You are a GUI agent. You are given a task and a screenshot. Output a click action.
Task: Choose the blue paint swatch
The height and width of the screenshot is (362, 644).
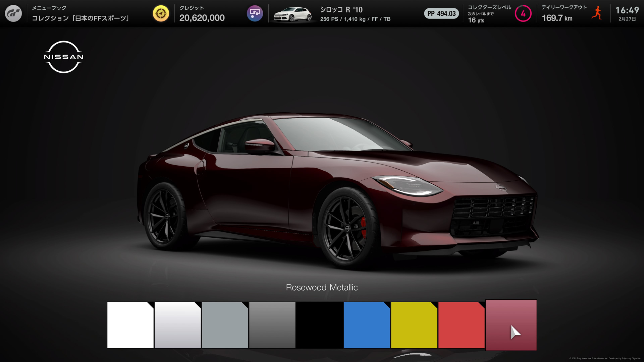[x=367, y=324]
